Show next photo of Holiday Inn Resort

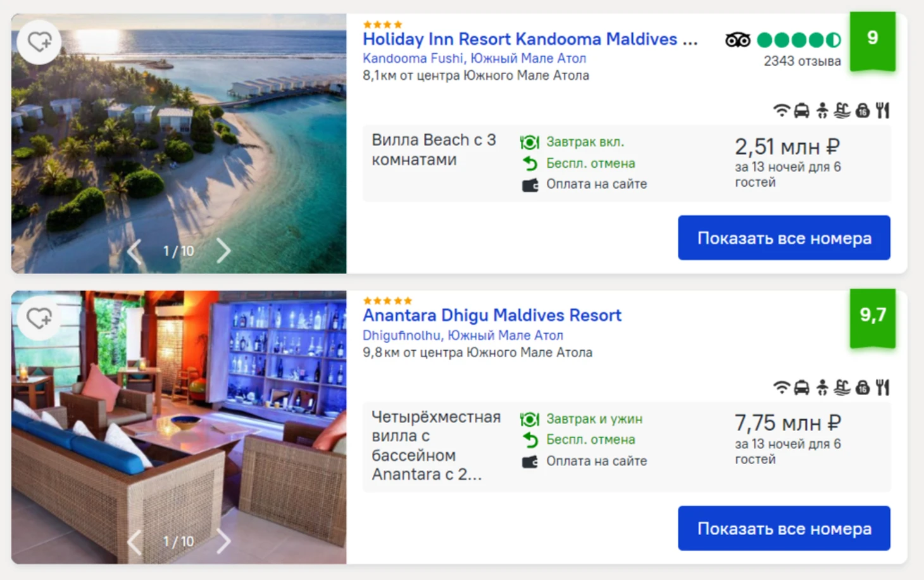pos(223,251)
